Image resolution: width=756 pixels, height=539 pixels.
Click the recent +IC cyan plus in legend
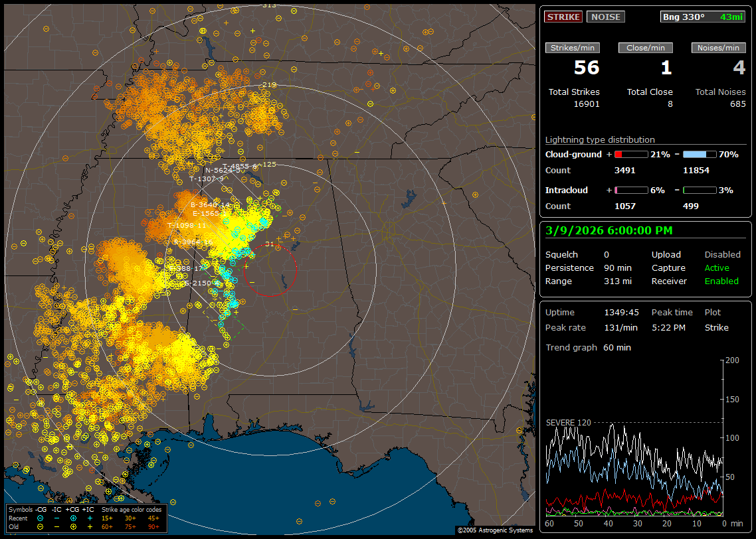coord(90,518)
